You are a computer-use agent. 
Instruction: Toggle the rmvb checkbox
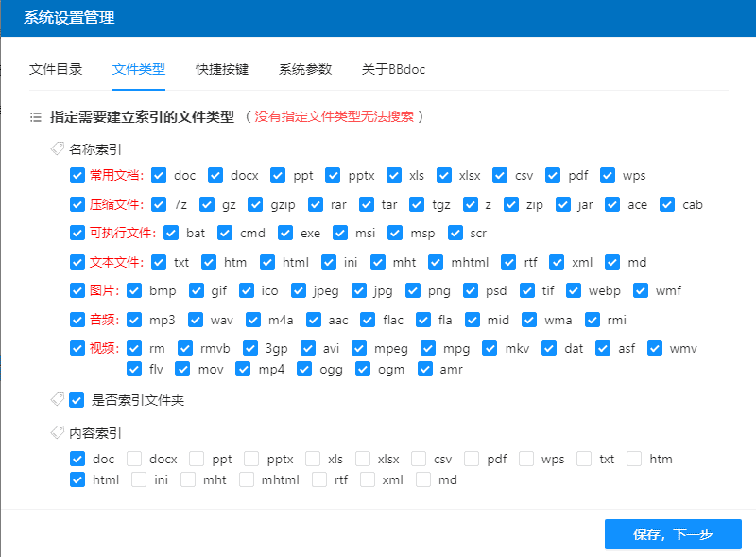pyautogui.click(x=185, y=348)
